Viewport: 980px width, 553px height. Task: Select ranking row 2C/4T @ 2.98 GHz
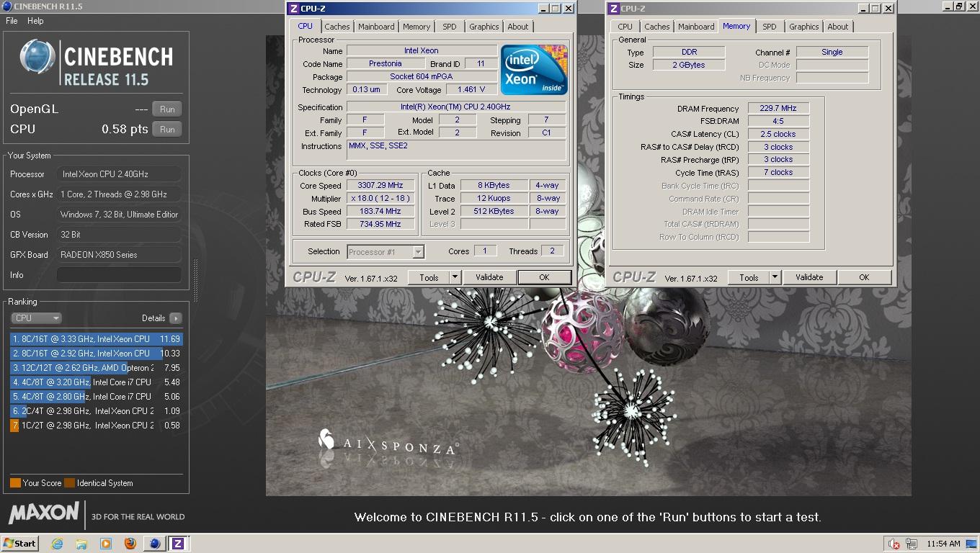click(x=97, y=411)
